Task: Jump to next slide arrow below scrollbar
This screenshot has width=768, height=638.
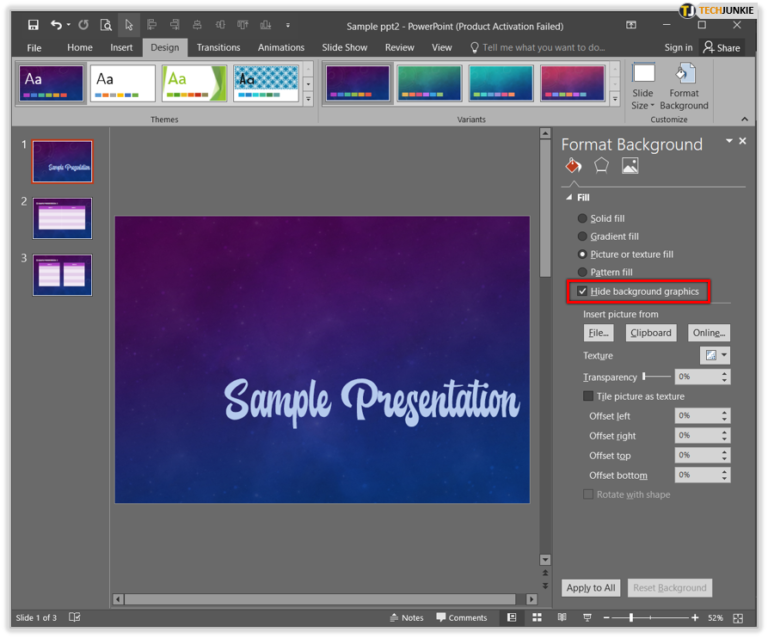Action: click(545, 586)
